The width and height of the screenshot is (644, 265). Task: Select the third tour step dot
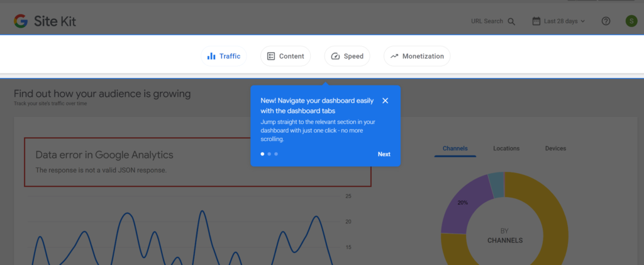276,154
